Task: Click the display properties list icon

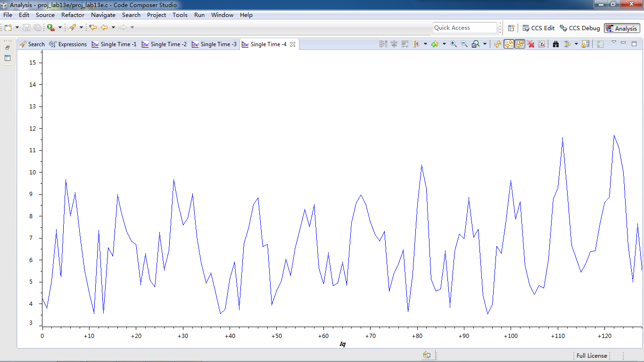Action: pos(600,44)
